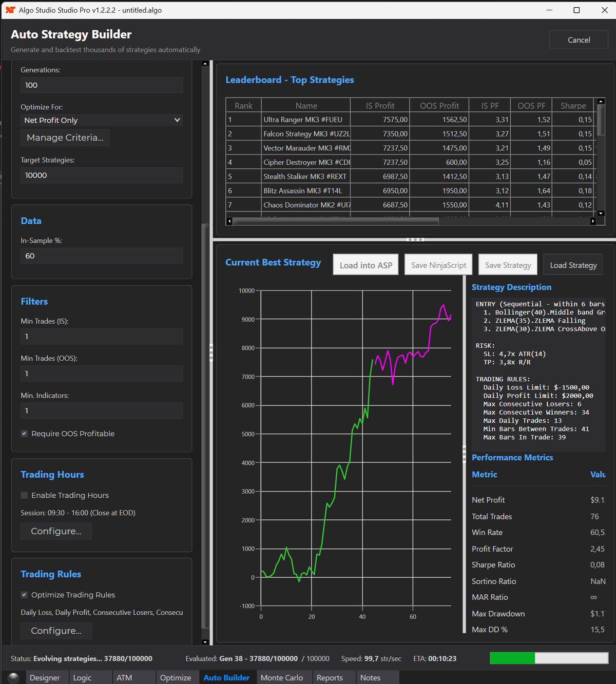Click the sphere icon beside the Designer tab
Screen dimensions: 616x684
[x=14, y=677]
